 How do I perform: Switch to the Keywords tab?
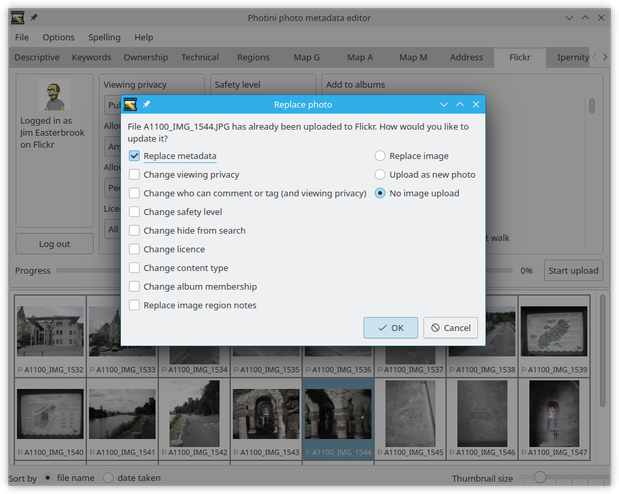pos(91,57)
